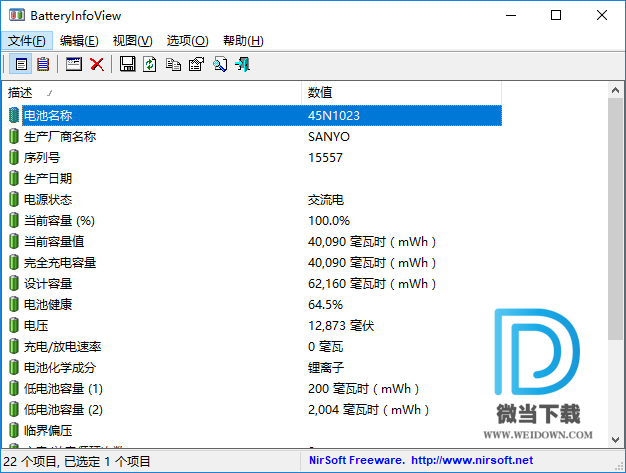The width and height of the screenshot is (626, 473).
Task: Open the 视图(V) menu
Action: click(133, 41)
